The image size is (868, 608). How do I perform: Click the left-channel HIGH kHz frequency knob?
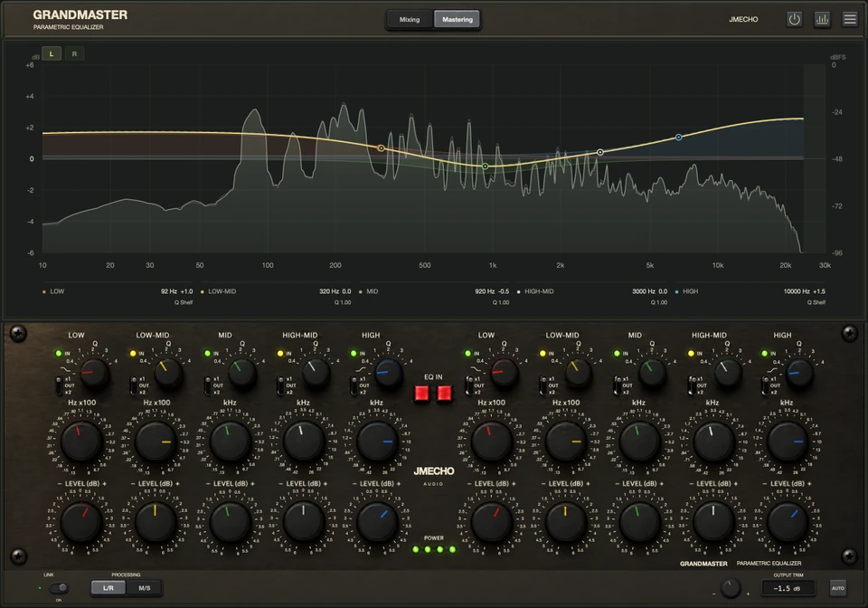(377, 441)
